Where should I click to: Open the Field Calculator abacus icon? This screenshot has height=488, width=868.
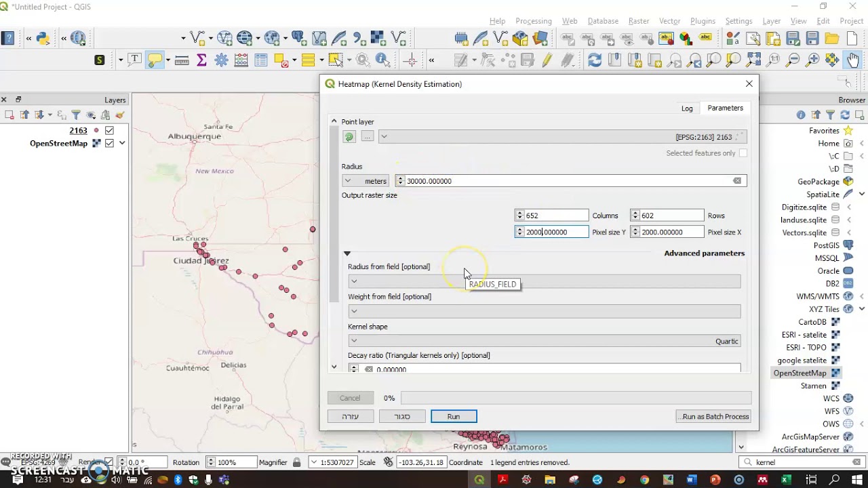pyautogui.click(x=241, y=60)
